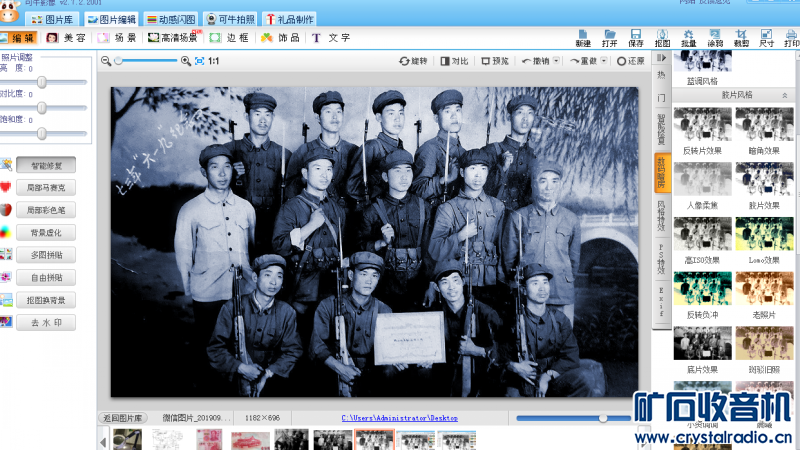Select the 高清场景 sub-tab
The image size is (800, 450).
click(174, 38)
